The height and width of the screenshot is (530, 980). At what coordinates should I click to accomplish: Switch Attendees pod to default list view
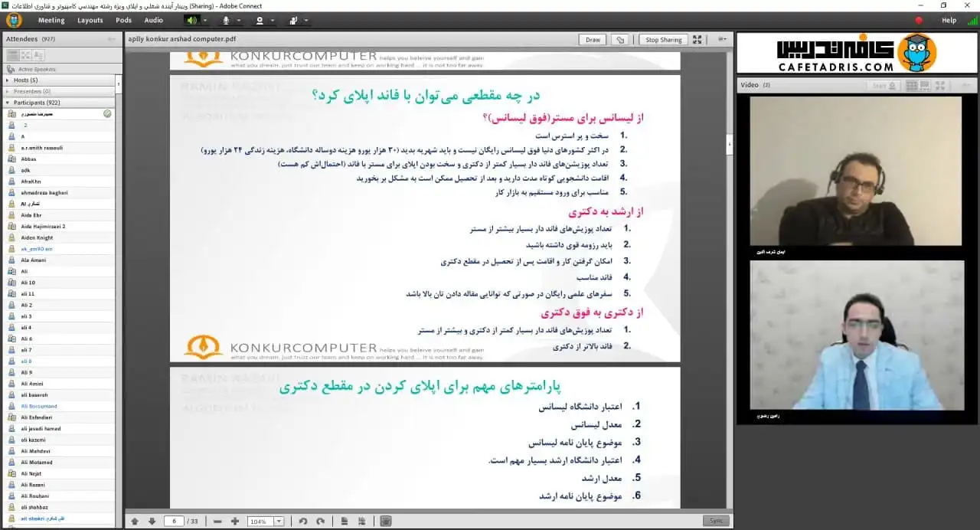click(13, 55)
